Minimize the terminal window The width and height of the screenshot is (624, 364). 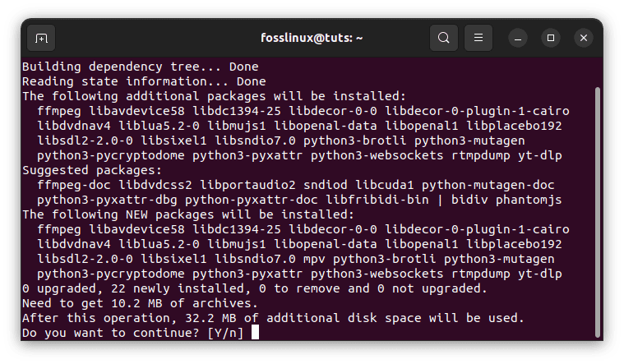tap(518, 38)
